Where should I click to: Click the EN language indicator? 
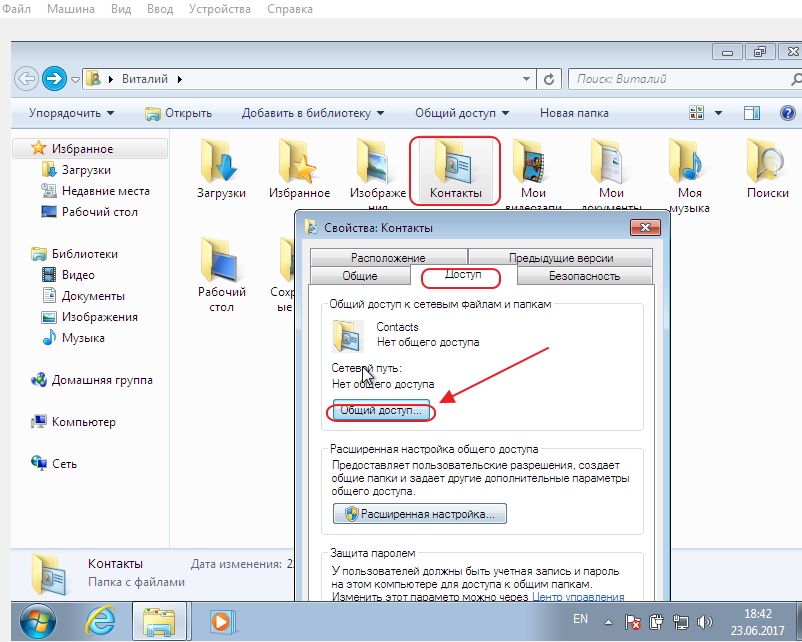(x=580, y=619)
